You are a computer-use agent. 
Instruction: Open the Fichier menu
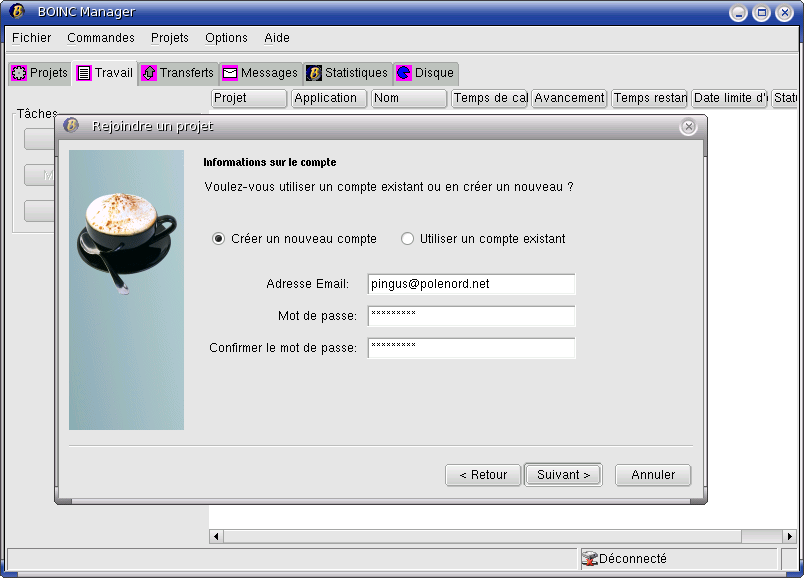(31, 38)
